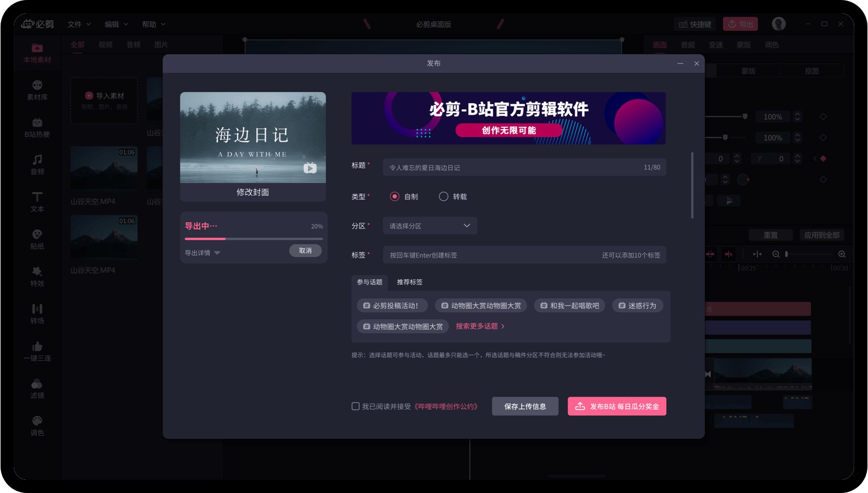The image size is (868, 493).
Task: Open the 调色 color grading sidebar icon
Action: click(x=37, y=420)
